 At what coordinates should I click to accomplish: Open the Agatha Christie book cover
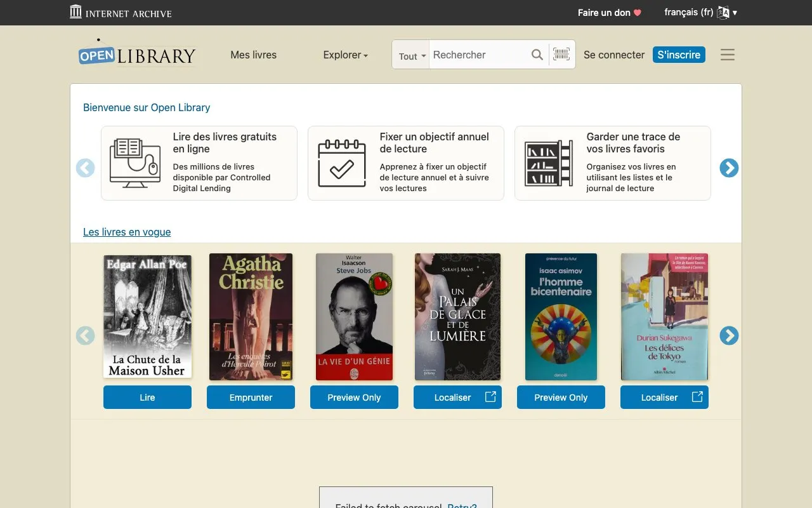(x=251, y=317)
